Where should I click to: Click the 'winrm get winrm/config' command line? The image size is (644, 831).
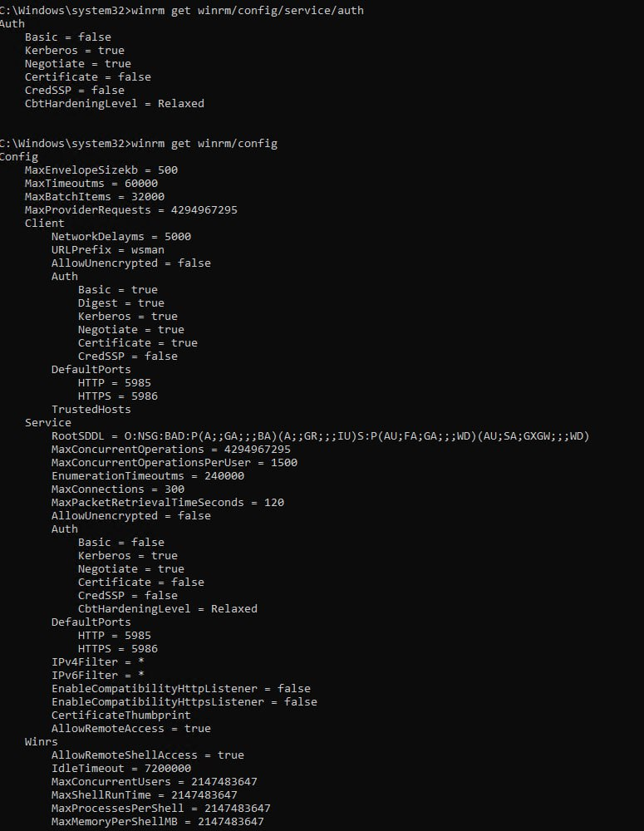click(x=138, y=144)
